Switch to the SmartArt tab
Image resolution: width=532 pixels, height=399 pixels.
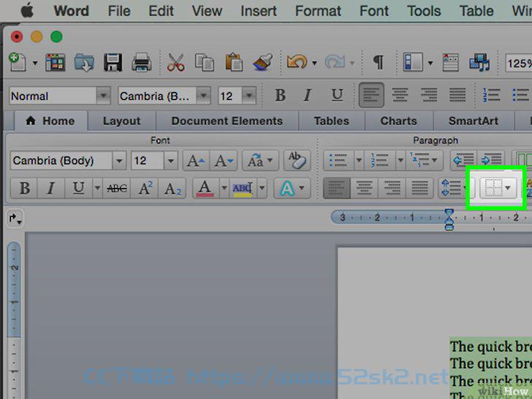point(474,121)
